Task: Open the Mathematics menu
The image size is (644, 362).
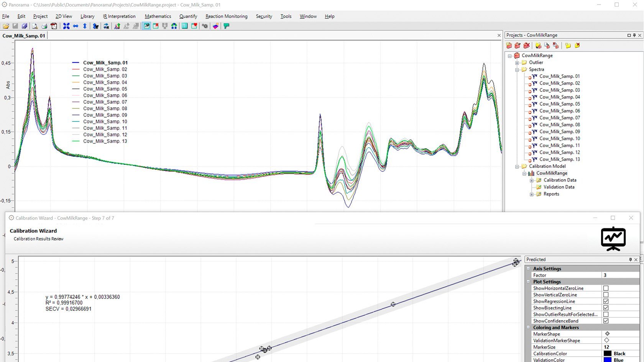Action: click(158, 16)
